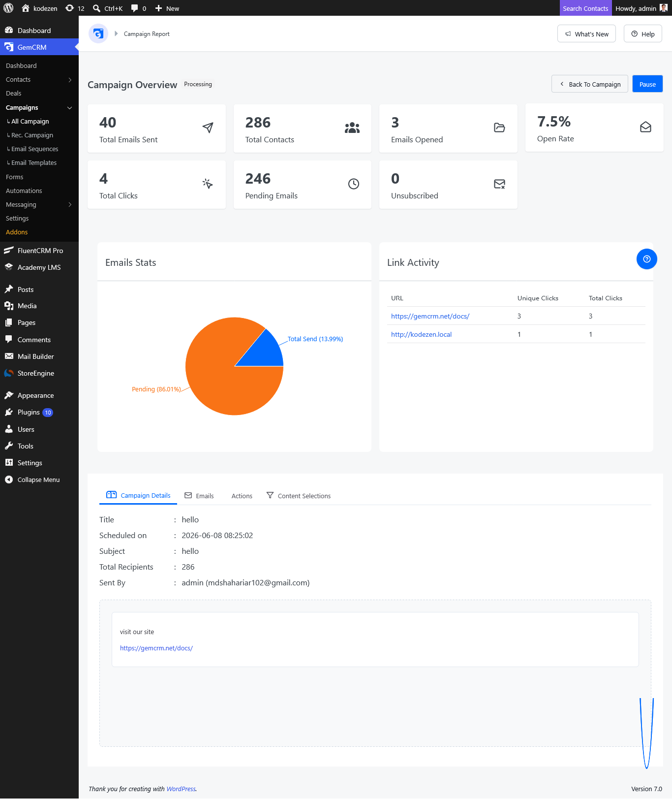Open the comments bubble in admin bar

[134, 8]
